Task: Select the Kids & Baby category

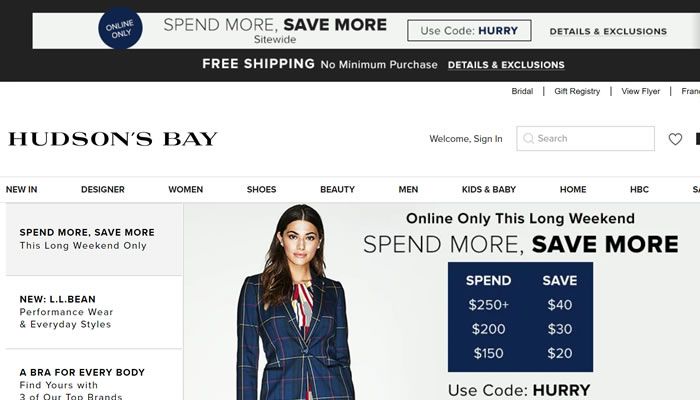Action: click(x=489, y=189)
